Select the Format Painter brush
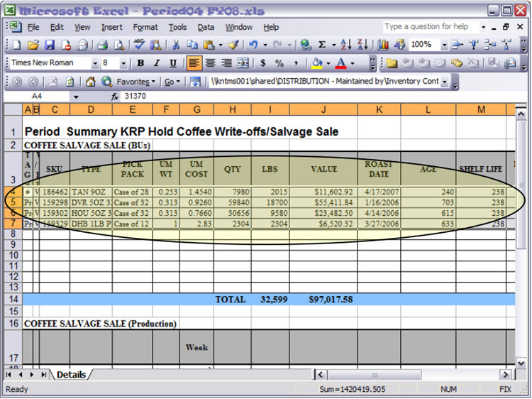The height and width of the screenshot is (399, 532). click(x=233, y=45)
